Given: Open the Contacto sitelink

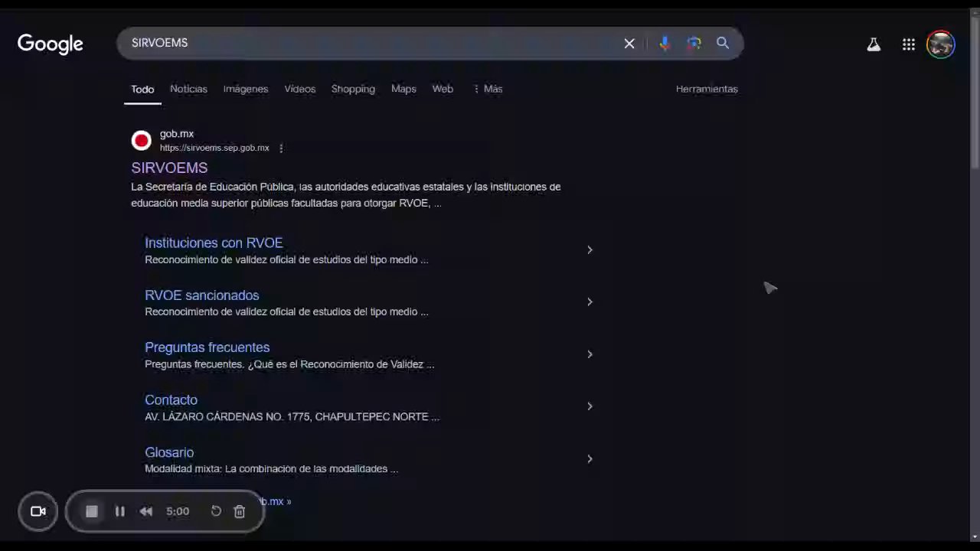Looking at the screenshot, I should coord(171,400).
